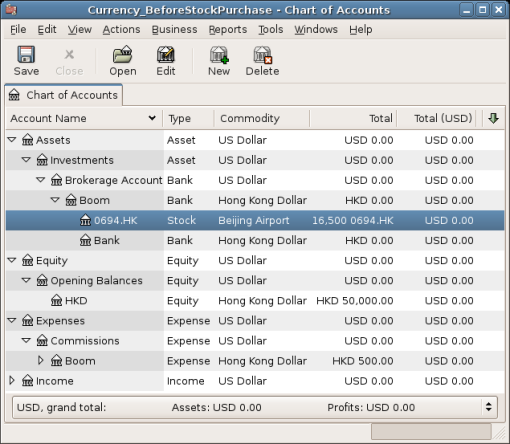Collapse the Brokerage Account node
The image size is (510, 444).
(41, 180)
